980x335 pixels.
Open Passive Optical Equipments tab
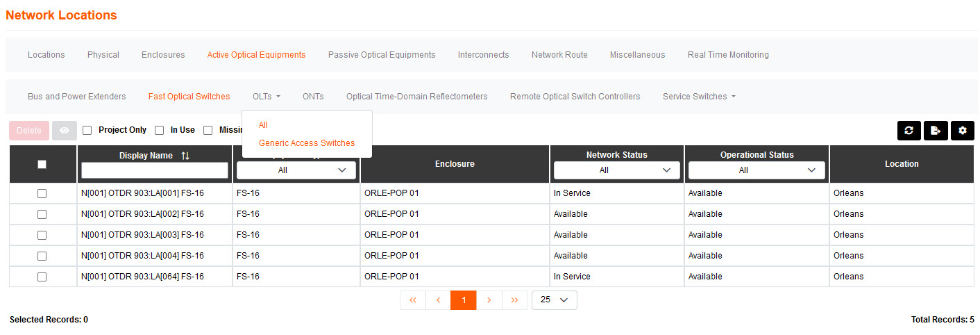click(x=382, y=55)
